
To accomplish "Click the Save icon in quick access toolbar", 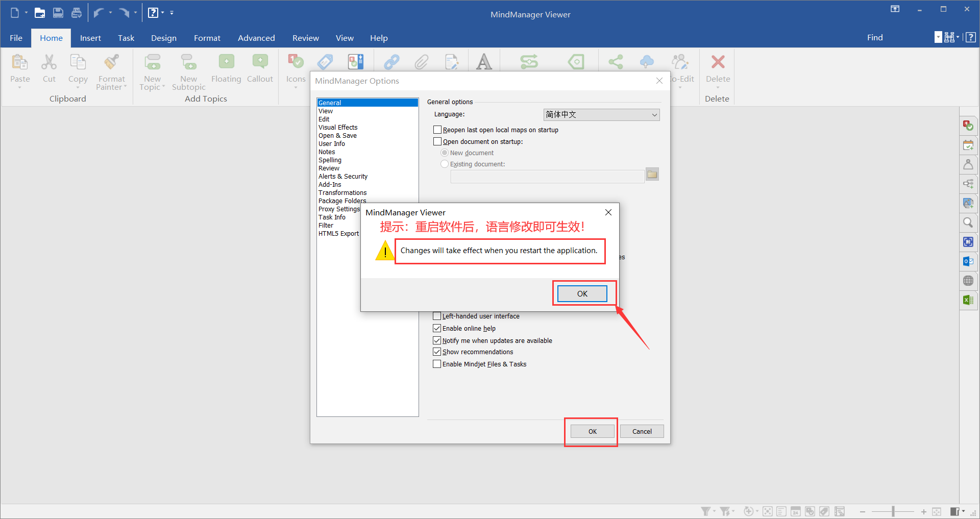I will coord(58,13).
